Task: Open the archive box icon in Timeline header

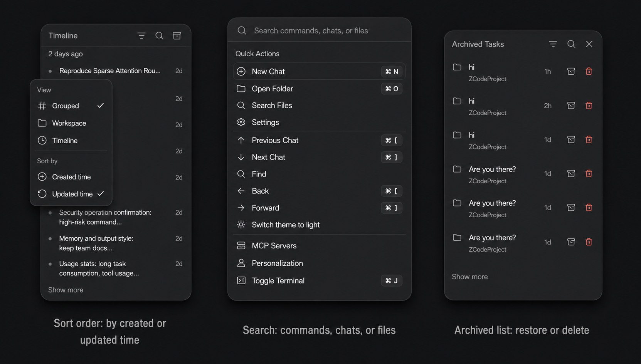Action: [x=177, y=36]
